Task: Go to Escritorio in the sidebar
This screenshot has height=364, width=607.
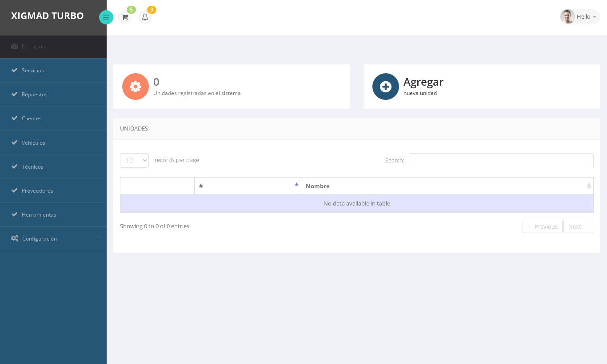Action: coord(53,47)
